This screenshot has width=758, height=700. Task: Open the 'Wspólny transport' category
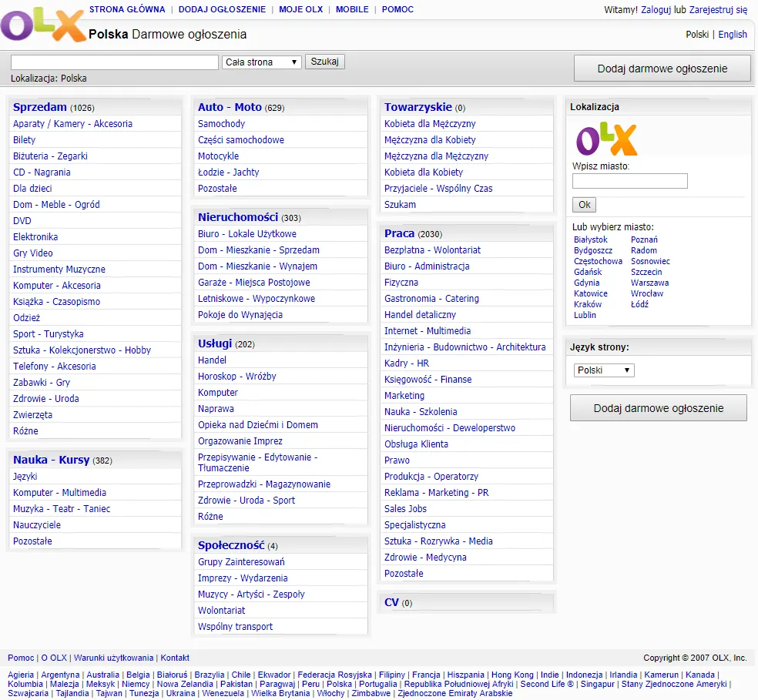pyautogui.click(x=235, y=627)
